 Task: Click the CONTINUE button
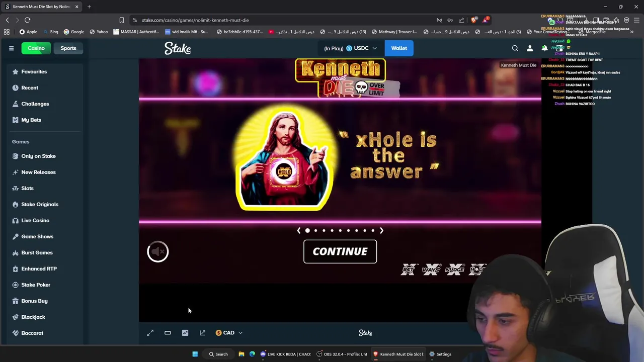[340, 251]
